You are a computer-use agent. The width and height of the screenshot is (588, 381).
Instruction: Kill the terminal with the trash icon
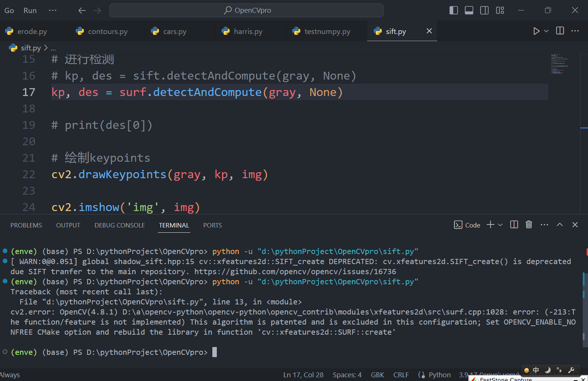(x=529, y=224)
